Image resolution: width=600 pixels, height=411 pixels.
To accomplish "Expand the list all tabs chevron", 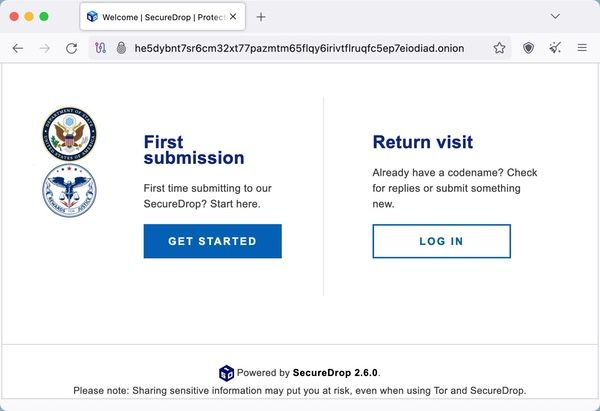I will tap(555, 16).
